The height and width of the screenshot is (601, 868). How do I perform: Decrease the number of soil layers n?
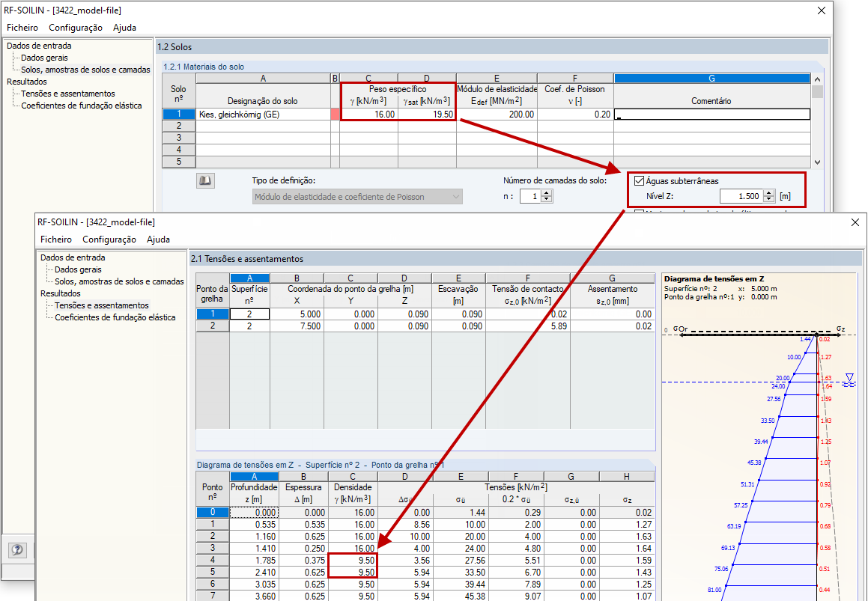tap(547, 199)
